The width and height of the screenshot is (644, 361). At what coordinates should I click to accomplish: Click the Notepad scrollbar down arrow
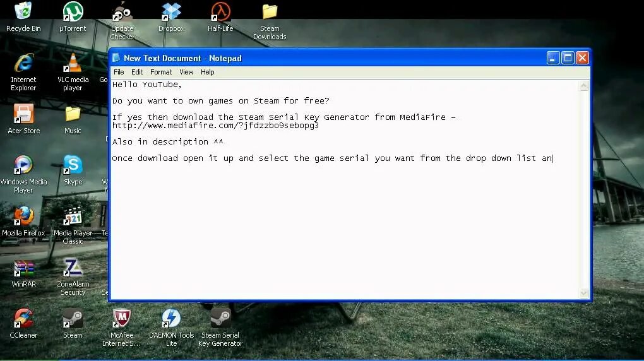coord(583,293)
